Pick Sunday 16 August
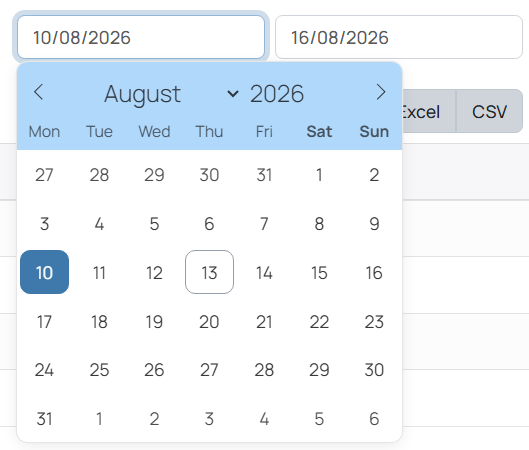529x450 pixels. (x=374, y=272)
